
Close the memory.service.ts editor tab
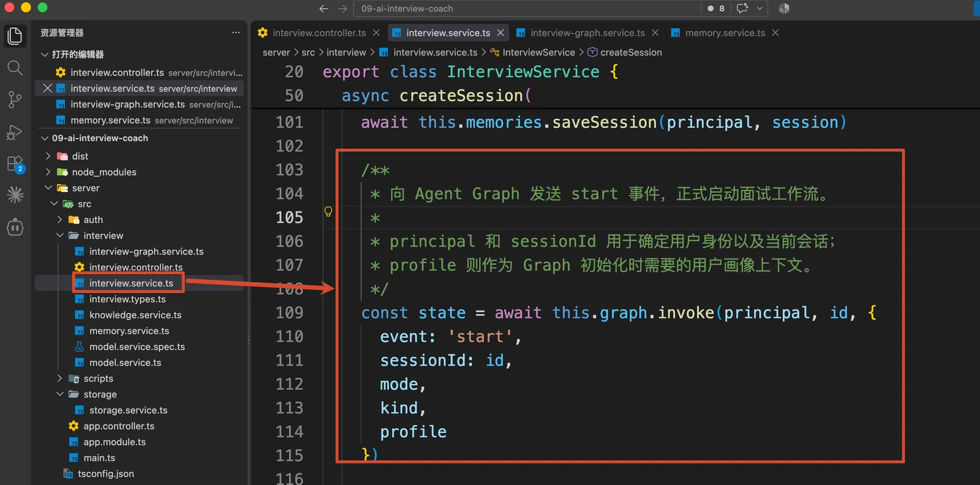point(775,32)
